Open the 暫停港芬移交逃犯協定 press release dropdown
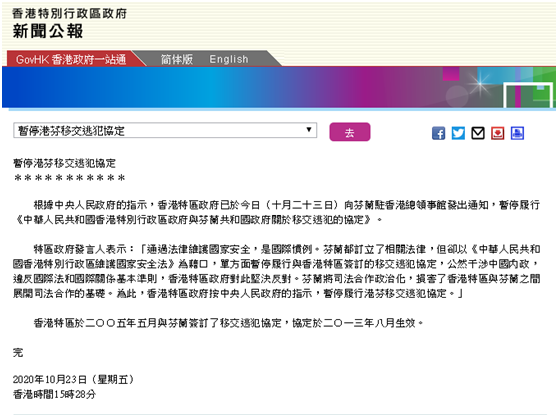 [x=165, y=130]
